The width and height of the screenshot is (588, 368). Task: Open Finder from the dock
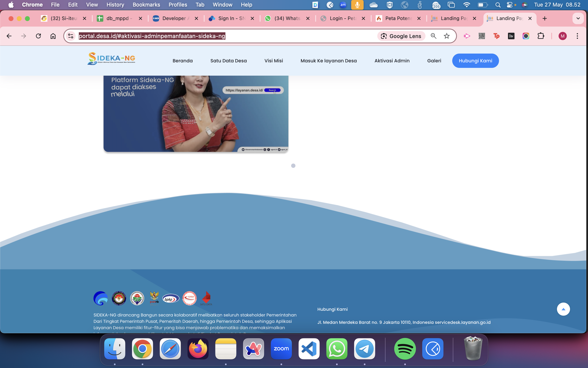coord(115,349)
